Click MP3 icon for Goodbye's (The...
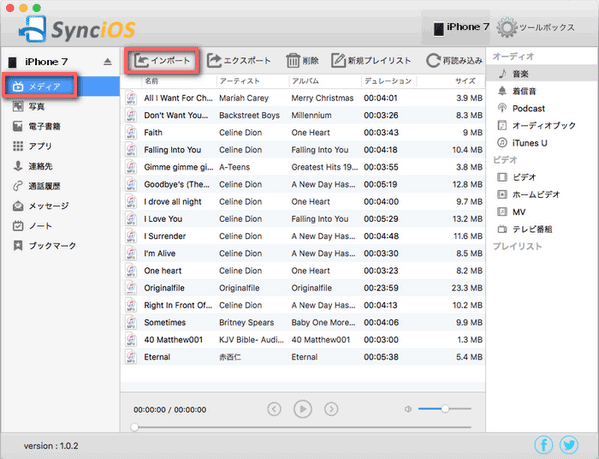 pos(131,184)
